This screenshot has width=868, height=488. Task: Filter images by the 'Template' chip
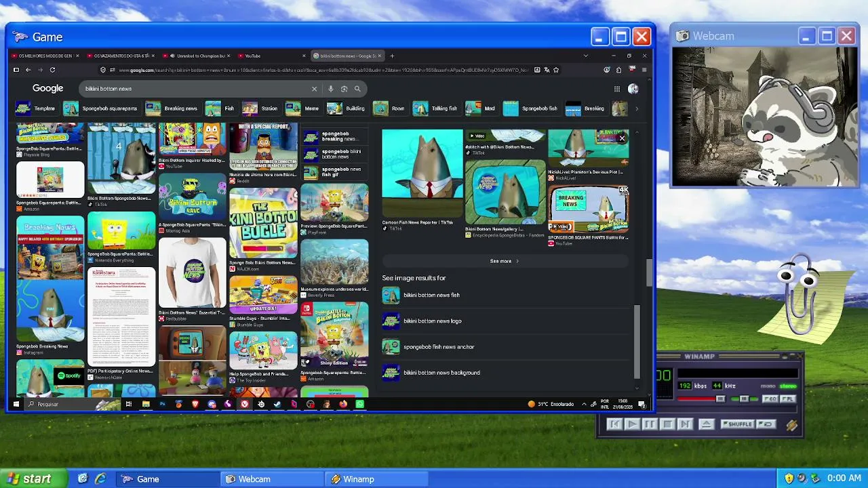pos(36,108)
